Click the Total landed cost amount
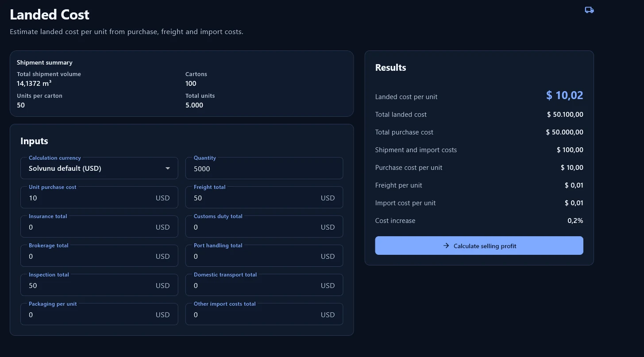Image resolution: width=644 pixels, height=357 pixels. point(565,114)
